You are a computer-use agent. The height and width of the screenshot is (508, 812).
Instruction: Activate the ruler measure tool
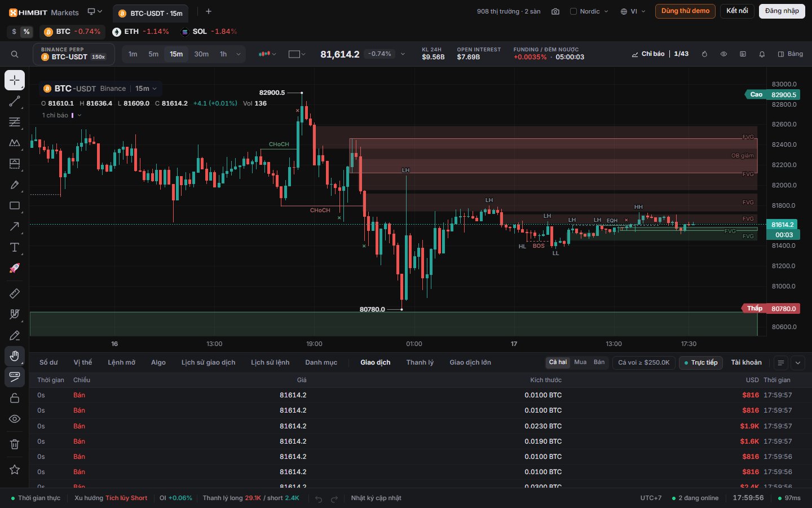tap(15, 294)
